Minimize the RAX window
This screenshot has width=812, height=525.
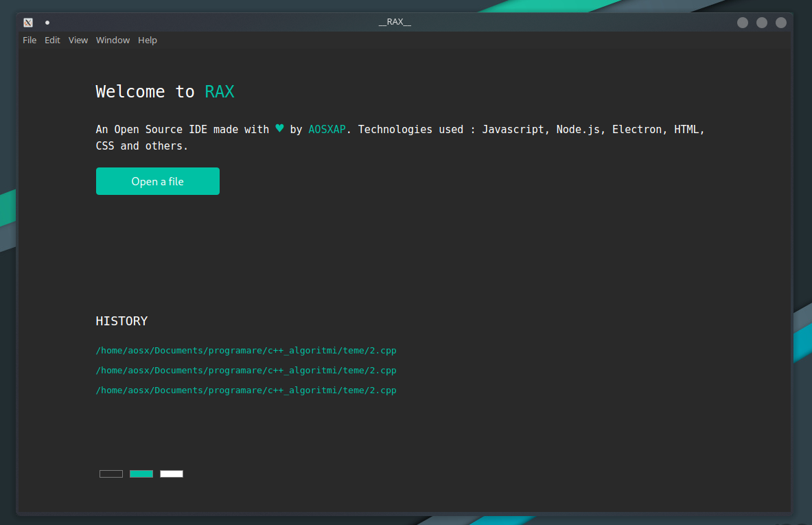[x=743, y=22]
